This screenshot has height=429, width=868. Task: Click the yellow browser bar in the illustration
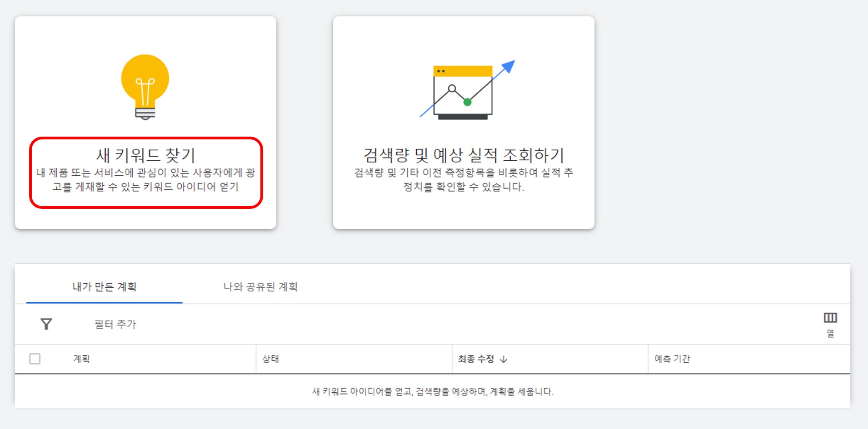point(463,70)
